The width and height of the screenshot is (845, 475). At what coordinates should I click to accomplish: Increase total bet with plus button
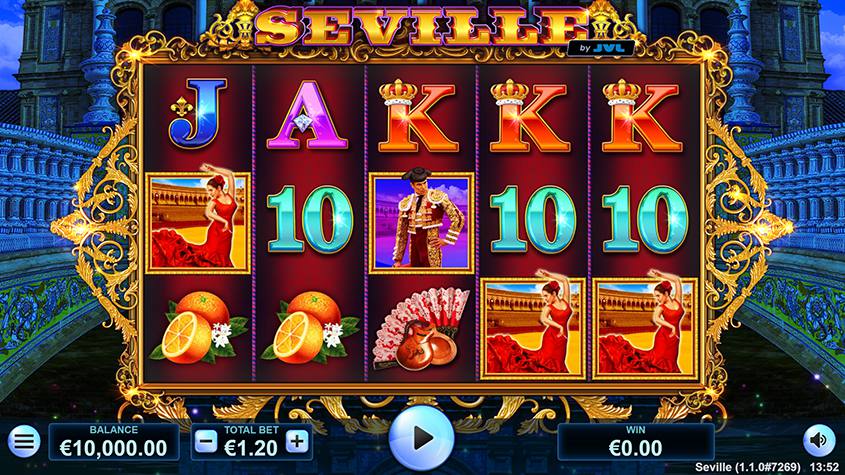point(297,442)
